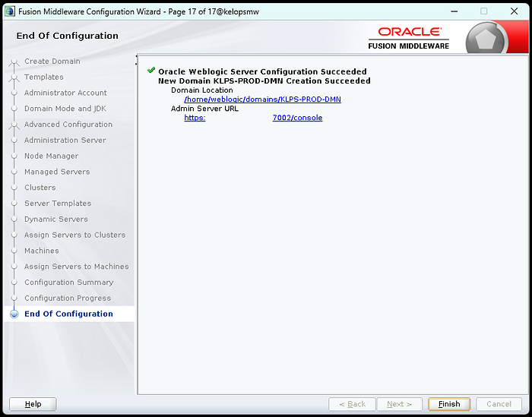This screenshot has height=417, width=532.
Task: Select Clusters step
Action: click(40, 188)
